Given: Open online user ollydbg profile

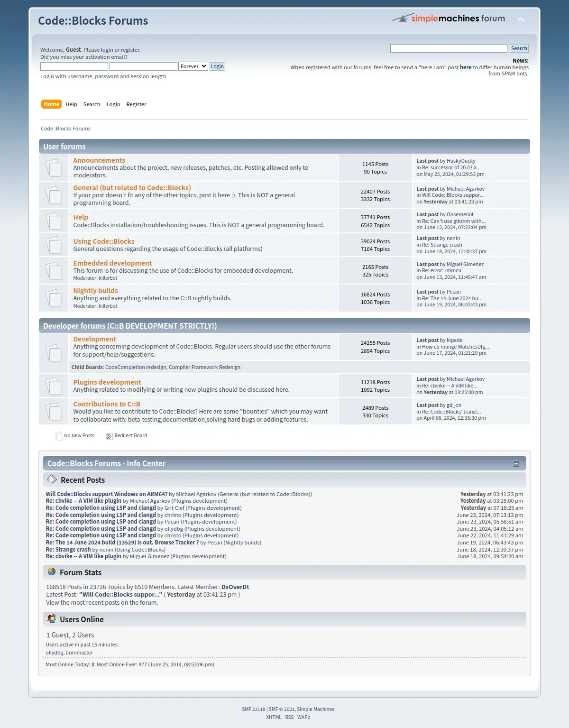Looking at the screenshot, I should 54,653.
